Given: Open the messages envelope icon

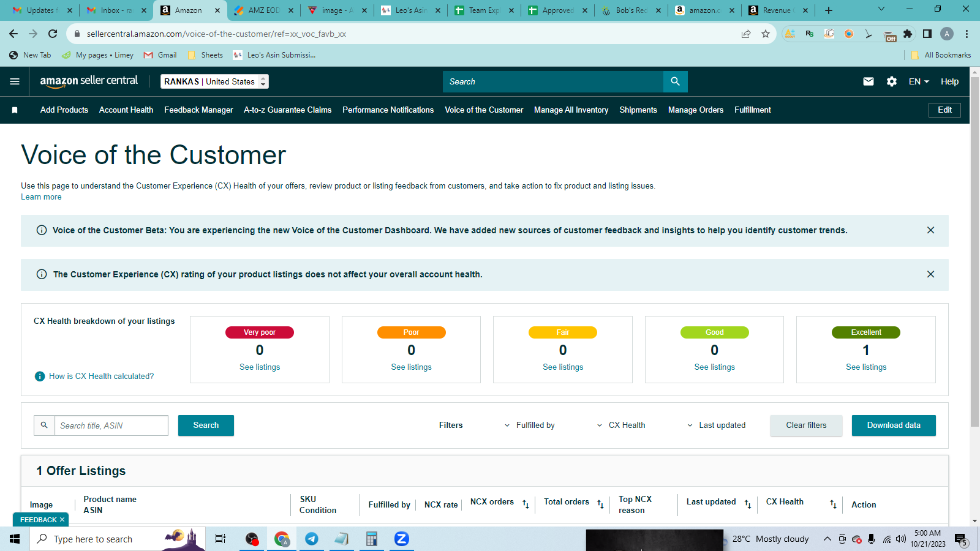Looking at the screenshot, I should 869,81.
